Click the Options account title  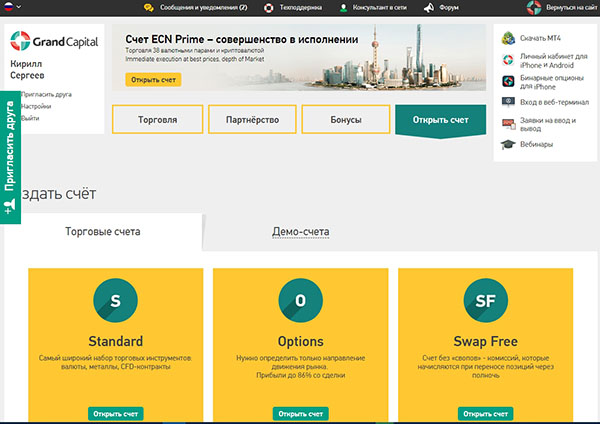coord(300,341)
